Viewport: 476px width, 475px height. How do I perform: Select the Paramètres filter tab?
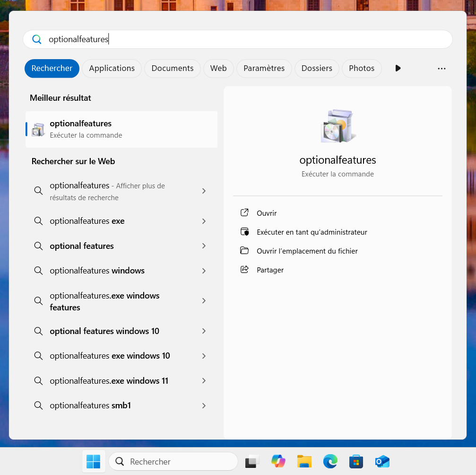[x=264, y=69]
